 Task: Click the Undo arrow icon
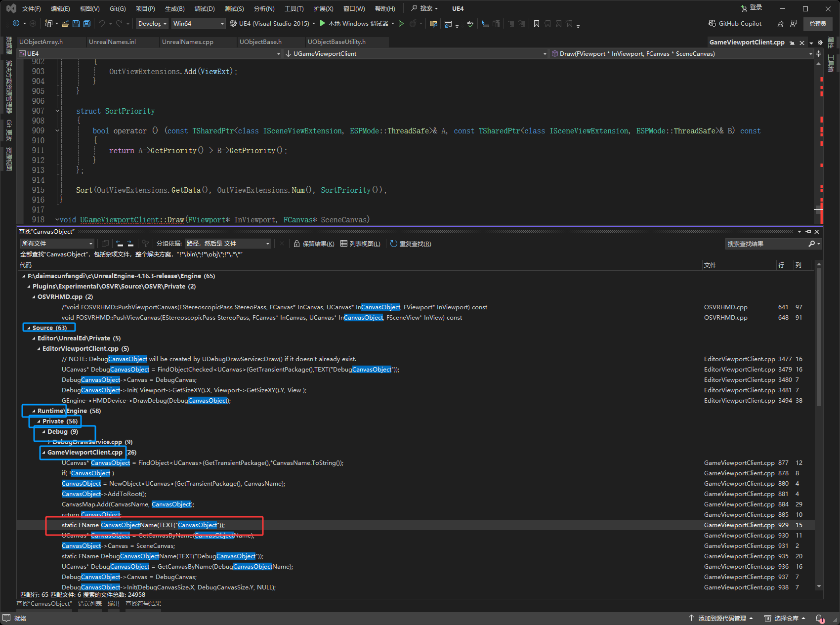[x=101, y=23]
